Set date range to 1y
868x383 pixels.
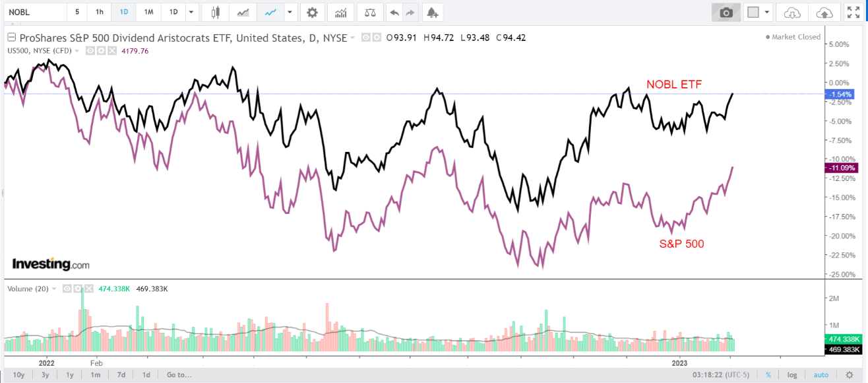[x=70, y=374]
